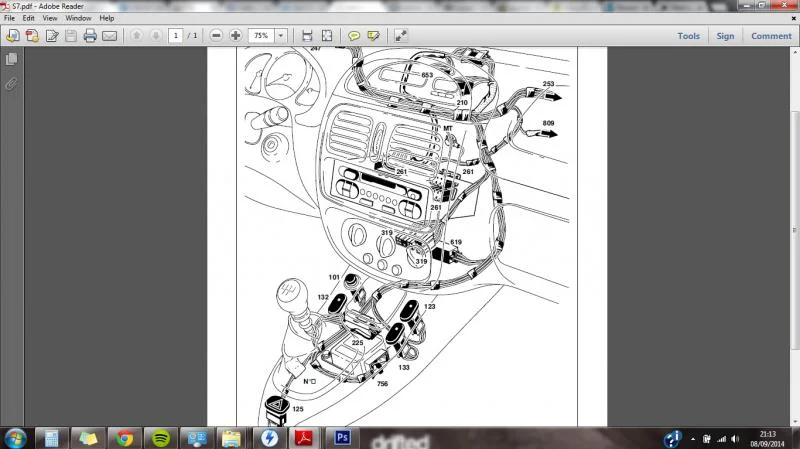
Task: Open the View menu
Action: pyautogui.click(x=49, y=18)
